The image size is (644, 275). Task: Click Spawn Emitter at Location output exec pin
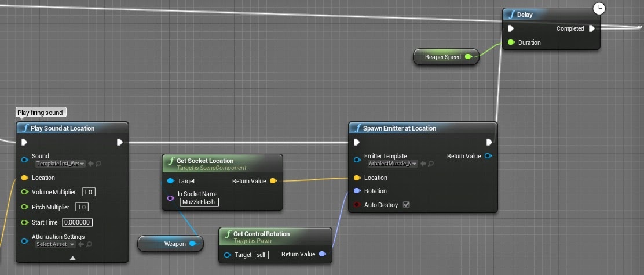489,142
